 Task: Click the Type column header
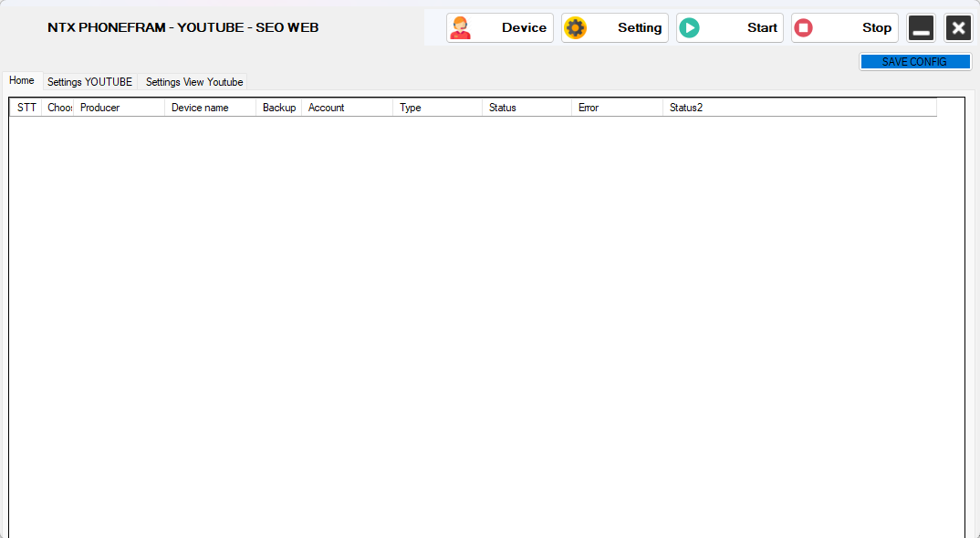pyautogui.click(x=437, y=108)
